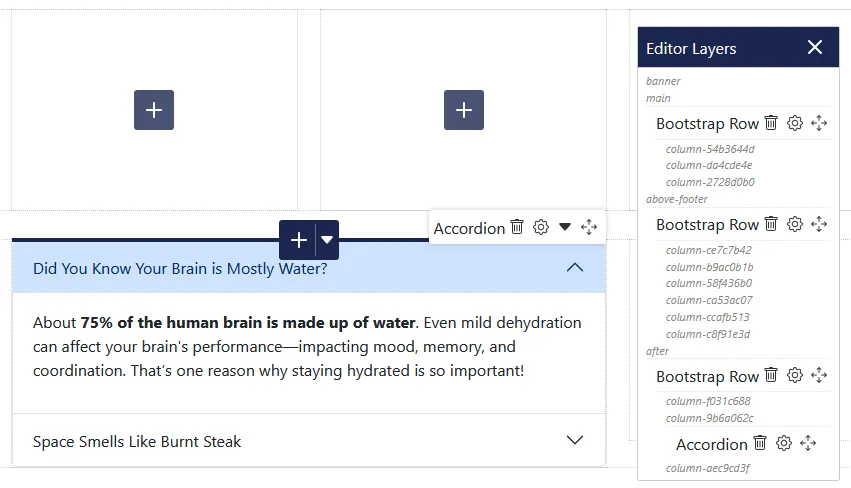Collapse the Brain is Mostly Water panel

click(574, 268)
